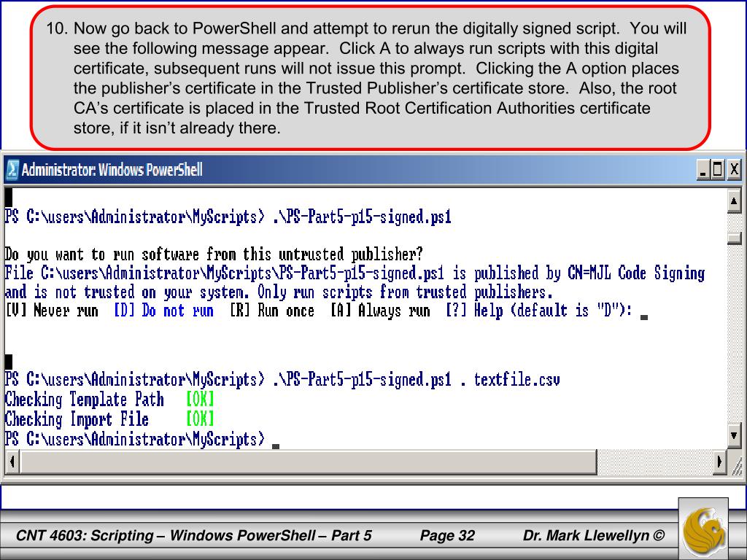Minimize the Administrator: Windows PowerShell window

pos(703,169)
